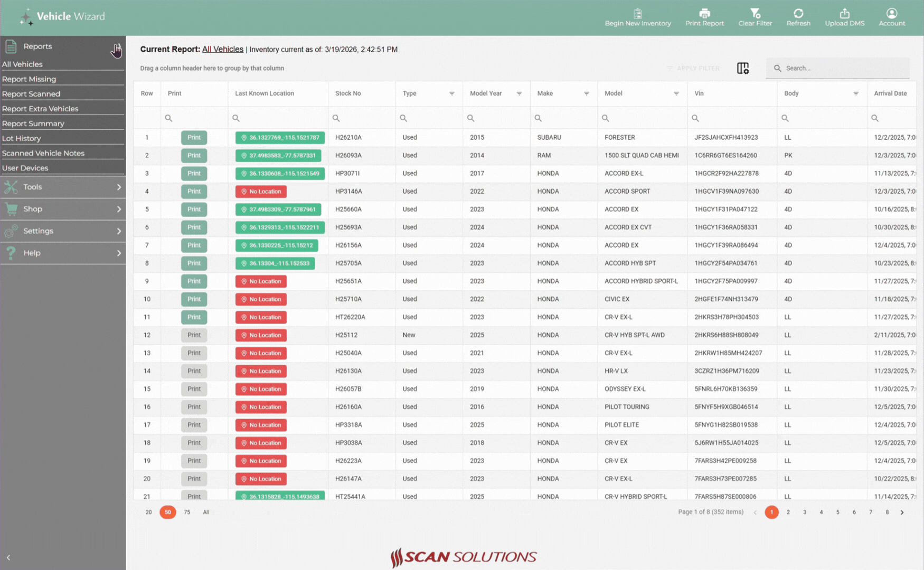The height and width of the screenshot is (570, 924).
Task: Click the Tools wrench icon in sidebar
Action: [x=11, y=187]
